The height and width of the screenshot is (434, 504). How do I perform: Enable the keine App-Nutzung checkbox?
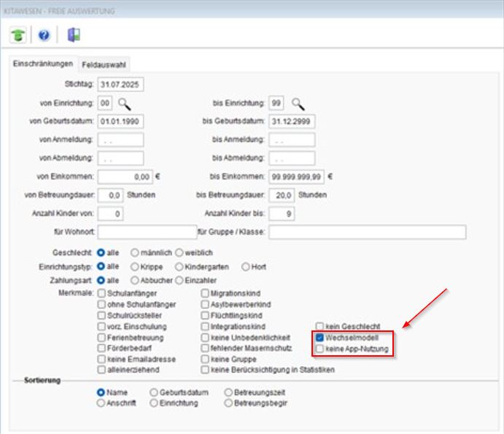320,349
